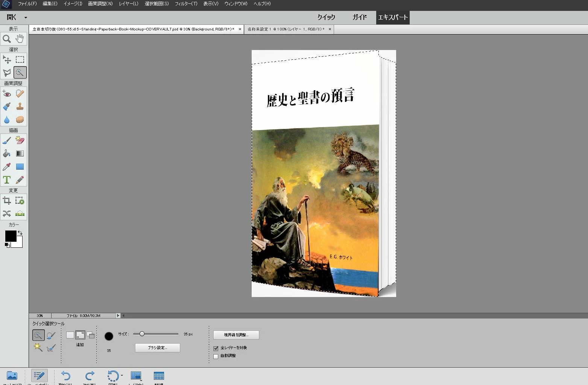Close the 立体本切り抜 document tab

(240, 29)
